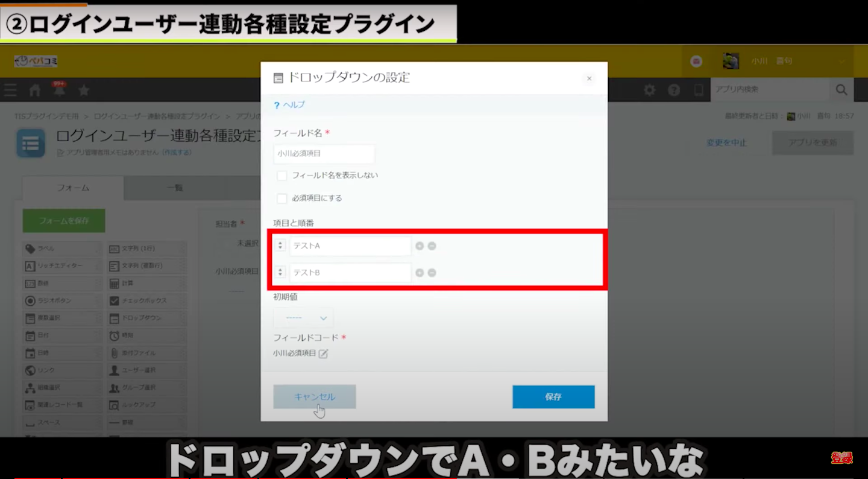Click the フィールド名 text input
This screenshot has width=868, height=479.
click(324, 154)
